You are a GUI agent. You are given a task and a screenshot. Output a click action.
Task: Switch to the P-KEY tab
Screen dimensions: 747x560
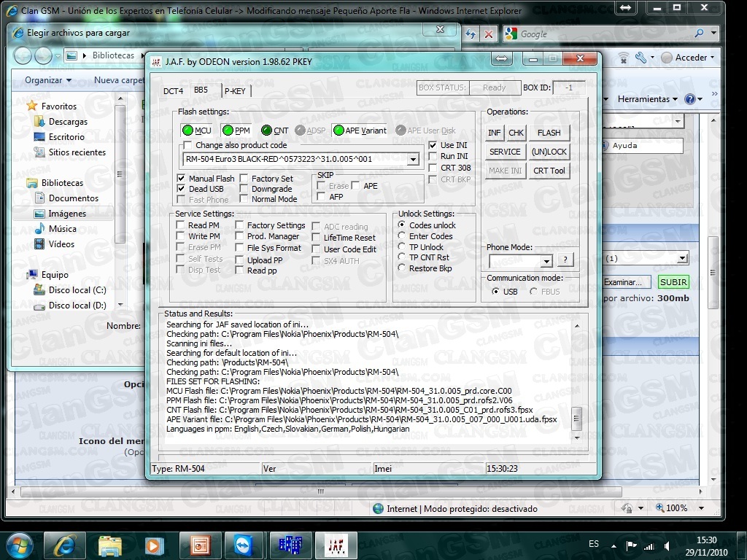236,91
